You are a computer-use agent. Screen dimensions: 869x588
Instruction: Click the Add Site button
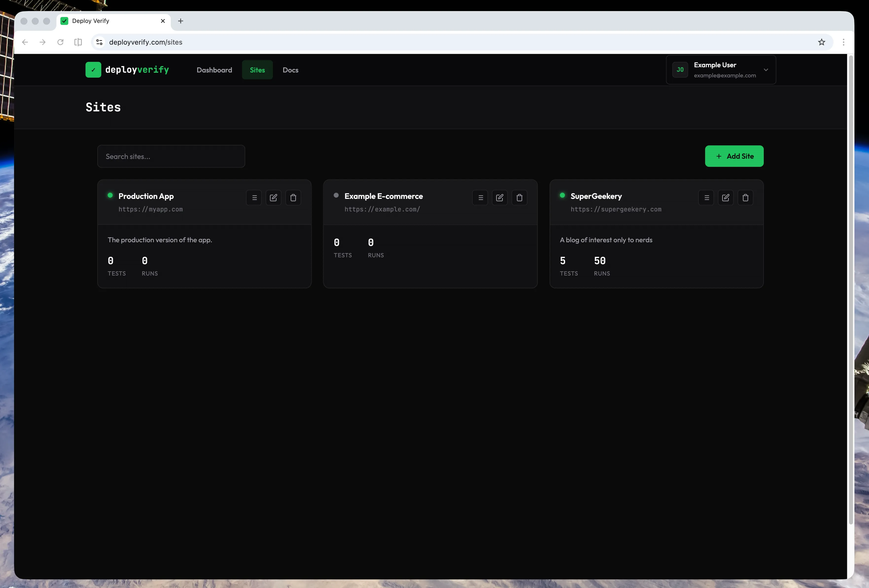tap(734, 156)
